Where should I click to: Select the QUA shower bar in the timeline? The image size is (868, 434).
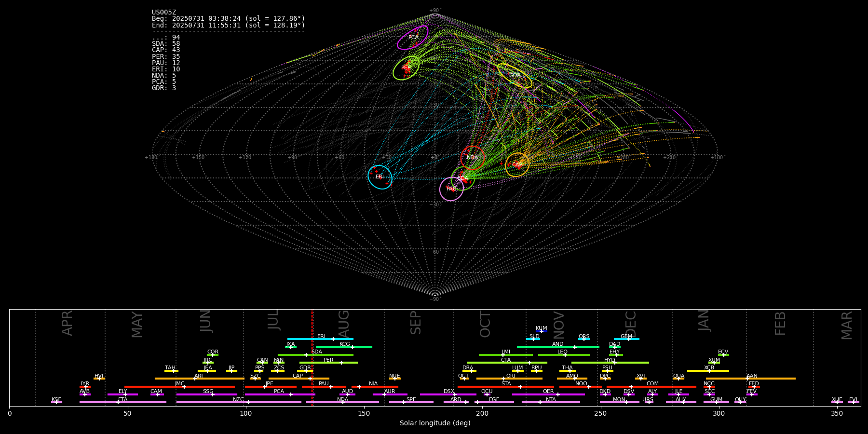[678, 379]
